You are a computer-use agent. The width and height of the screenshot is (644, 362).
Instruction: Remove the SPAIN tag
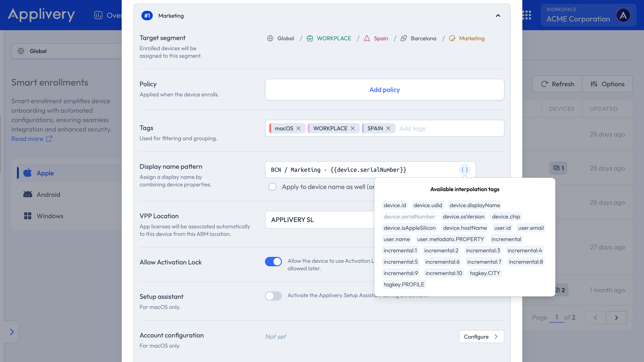388,128
